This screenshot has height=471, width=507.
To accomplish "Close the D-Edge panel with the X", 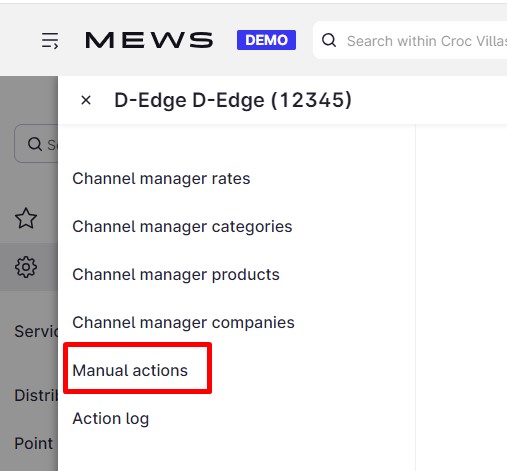I will coord(86,100).
